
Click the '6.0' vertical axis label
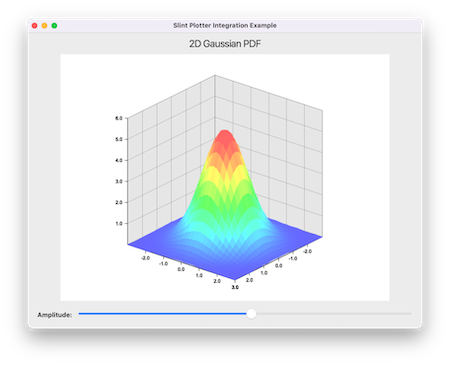click(119, 118)
